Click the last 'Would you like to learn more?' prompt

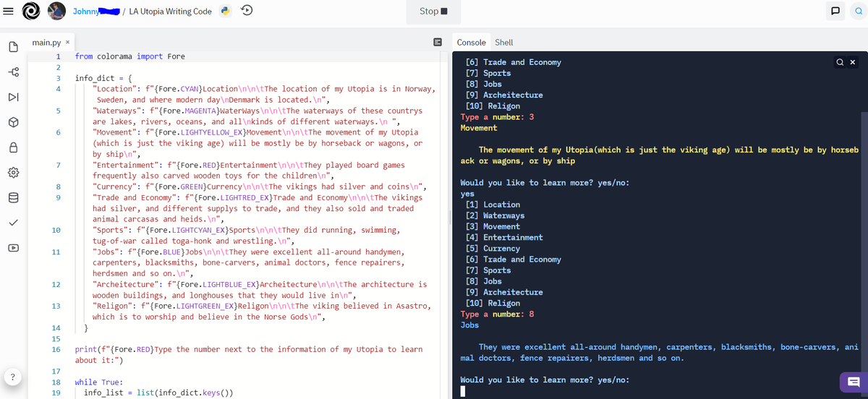coord(546,380)
